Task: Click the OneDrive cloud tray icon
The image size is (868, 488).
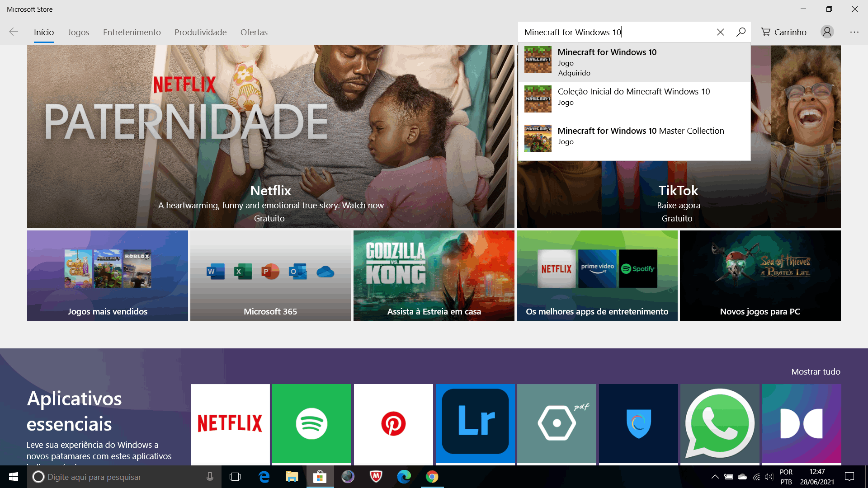Action: click(742, 477)
